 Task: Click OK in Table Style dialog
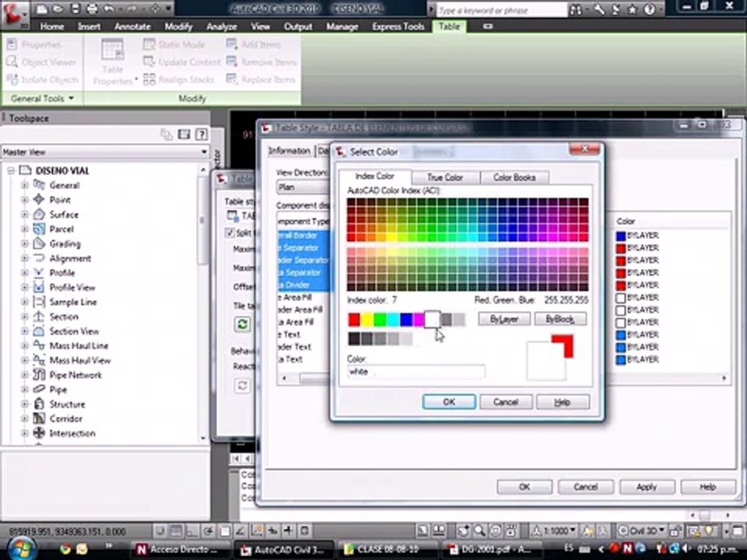(524, 487)
